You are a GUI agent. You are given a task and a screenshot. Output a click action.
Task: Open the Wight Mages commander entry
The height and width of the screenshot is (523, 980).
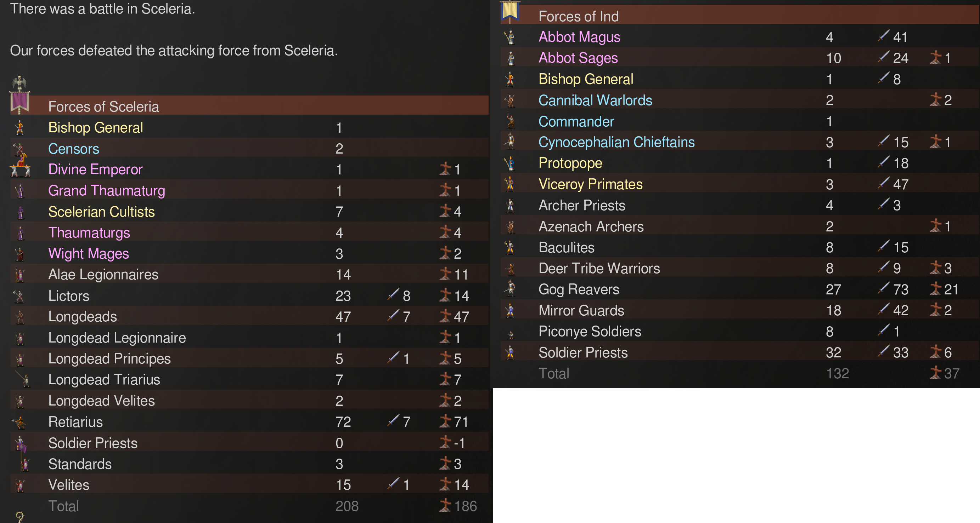click(89, 253)
